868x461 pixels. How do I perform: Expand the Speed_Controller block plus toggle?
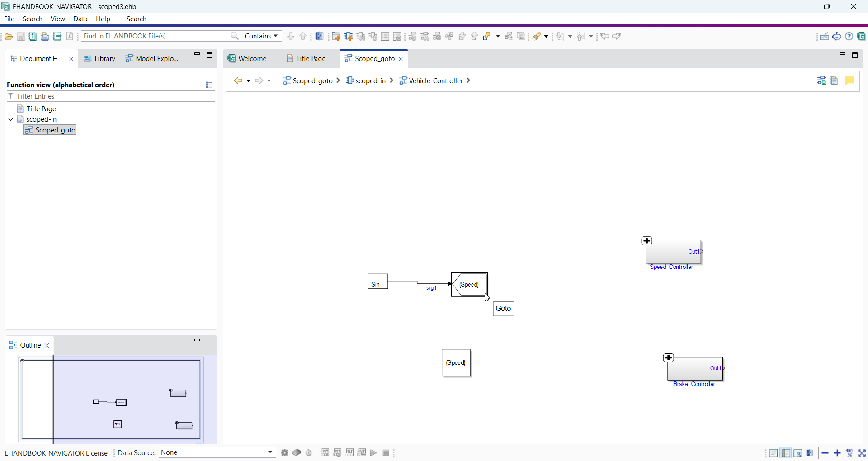tap(647, 241)
